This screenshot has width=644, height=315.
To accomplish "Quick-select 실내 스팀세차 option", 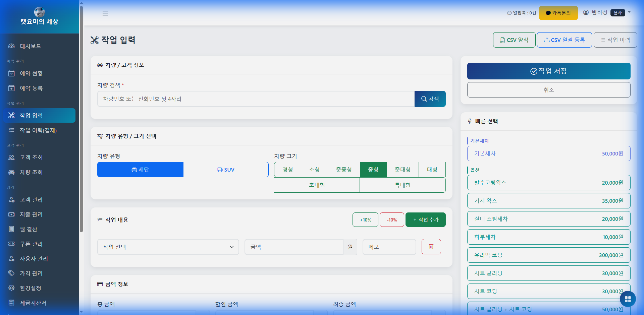I will click(549, 219).
